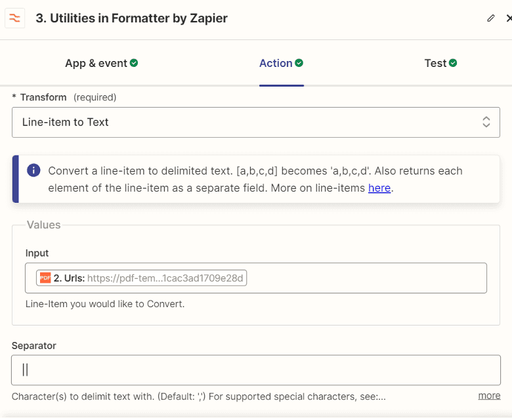512x420 pixels.
Task: Click the up-down chevron in Transform field
Action: (x=486, y=122)
